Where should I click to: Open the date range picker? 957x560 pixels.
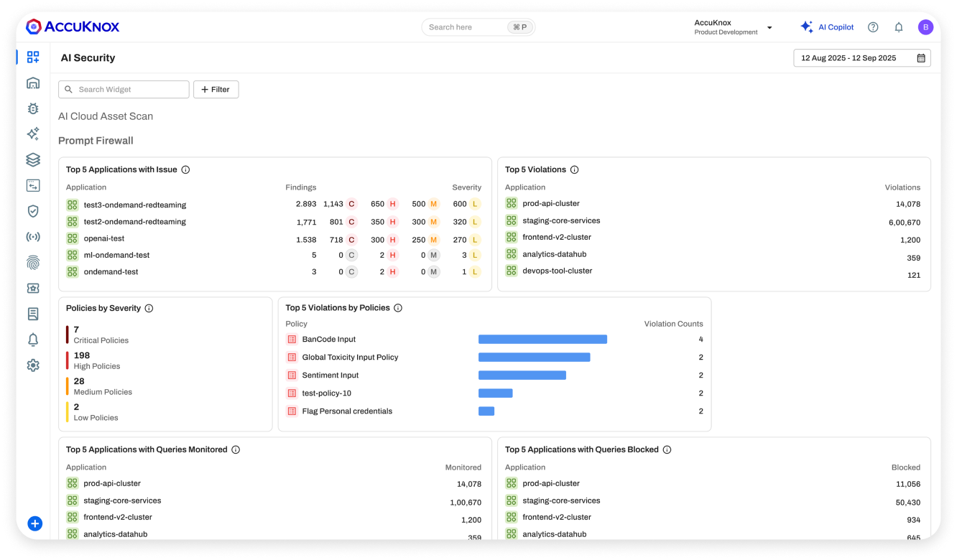pos(861,58)
